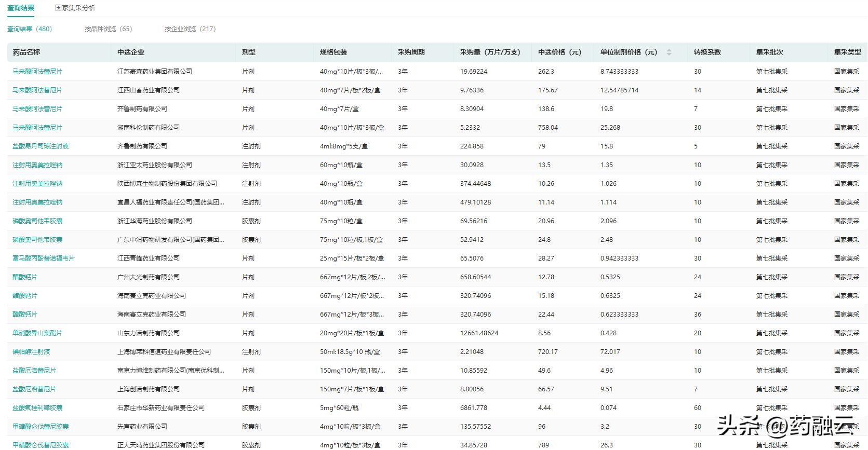This screenshot has height=450, width=868.
Task: Open the 单硝酸异山梨酯片 drug link
Action: point(37,333)
